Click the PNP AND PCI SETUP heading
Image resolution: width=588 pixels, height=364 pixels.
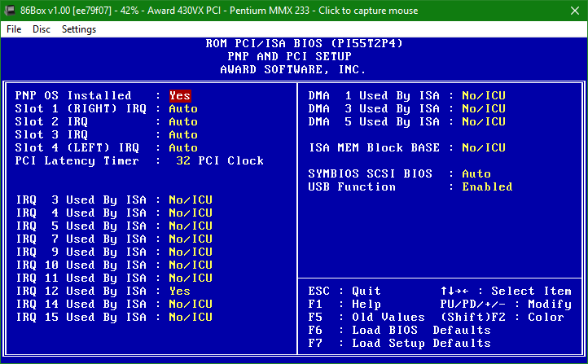point(289,57)
